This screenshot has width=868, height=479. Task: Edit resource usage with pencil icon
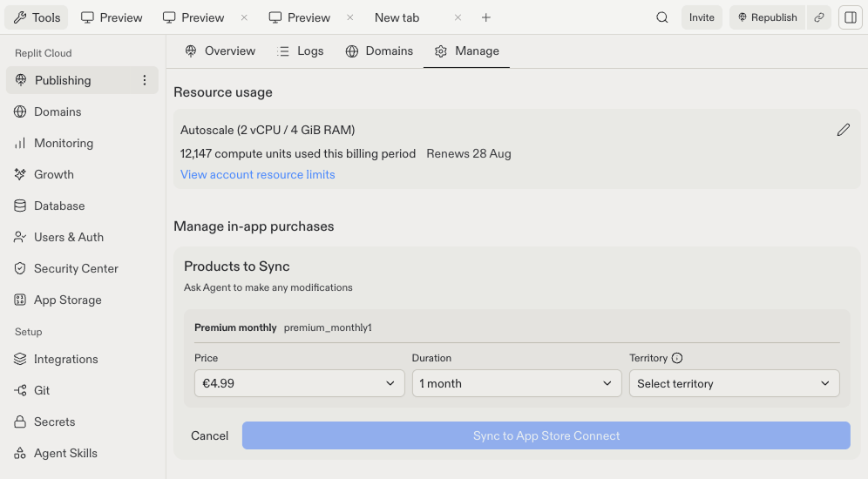843,130
